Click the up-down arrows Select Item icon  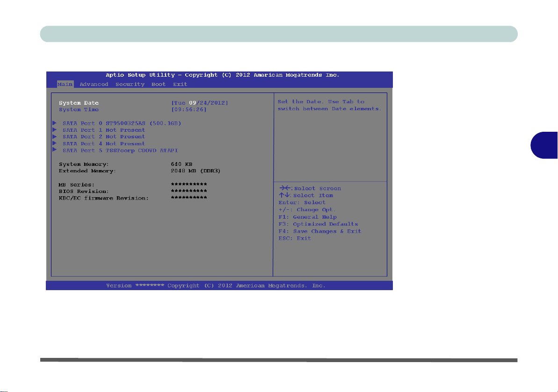click(x=284, y=195)
